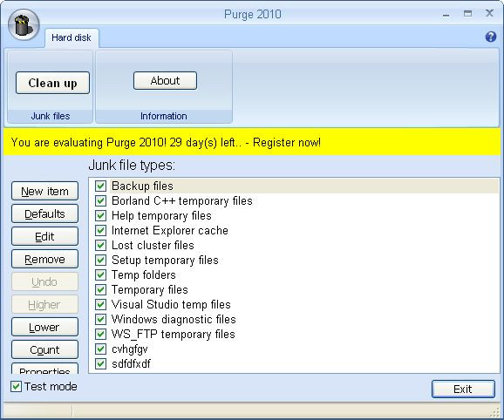The height and width of the screenshot is (420, 504).
Task: Uncheck Windows diagnostic files checkbox
Action: click(x=100, y=319)
